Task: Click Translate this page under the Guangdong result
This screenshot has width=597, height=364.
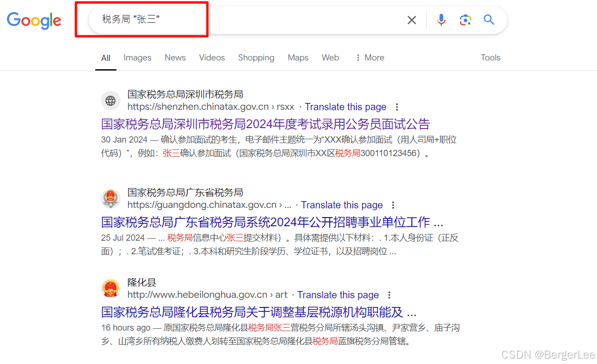Action: 342,205
